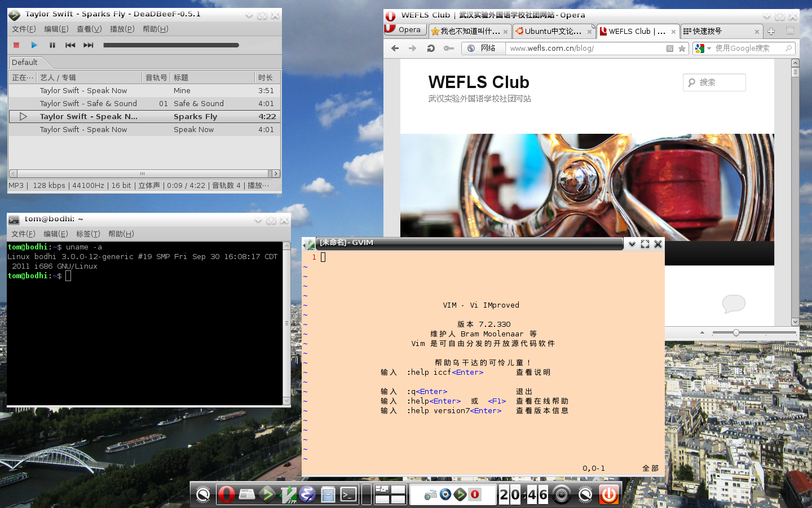Skip to previous track in DeaDBeeF
The image size is (812, 508).
click(70, 45)
